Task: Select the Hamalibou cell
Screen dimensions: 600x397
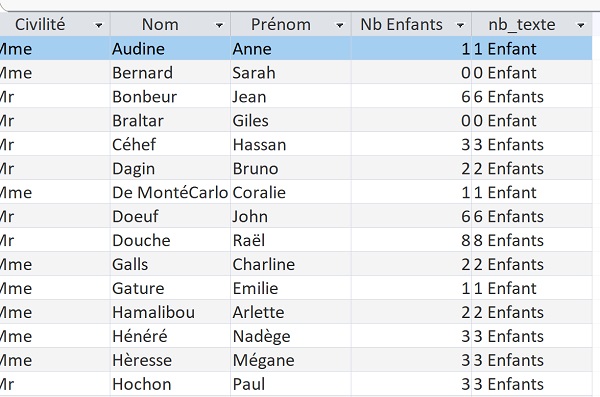Action: (x=170, y=312)
